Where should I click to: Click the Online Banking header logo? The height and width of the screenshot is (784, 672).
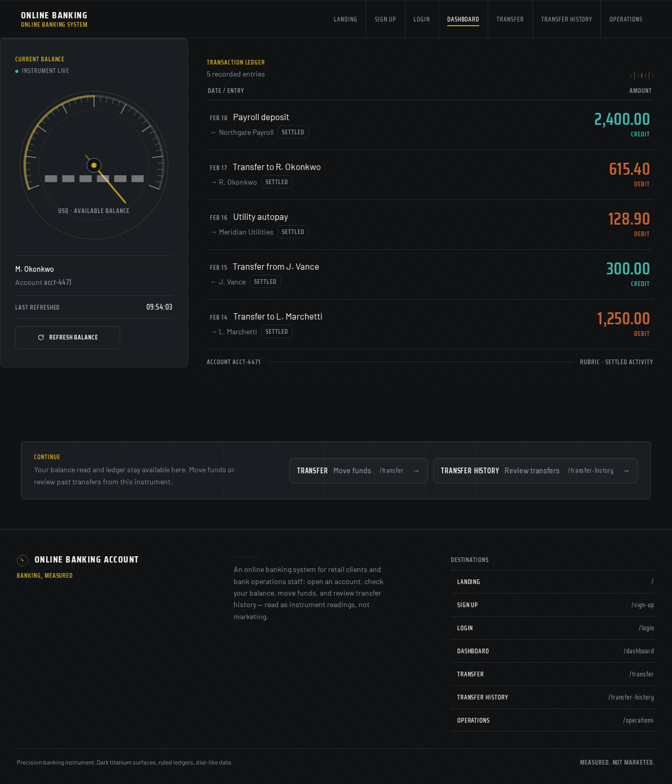tap(54, 19)
